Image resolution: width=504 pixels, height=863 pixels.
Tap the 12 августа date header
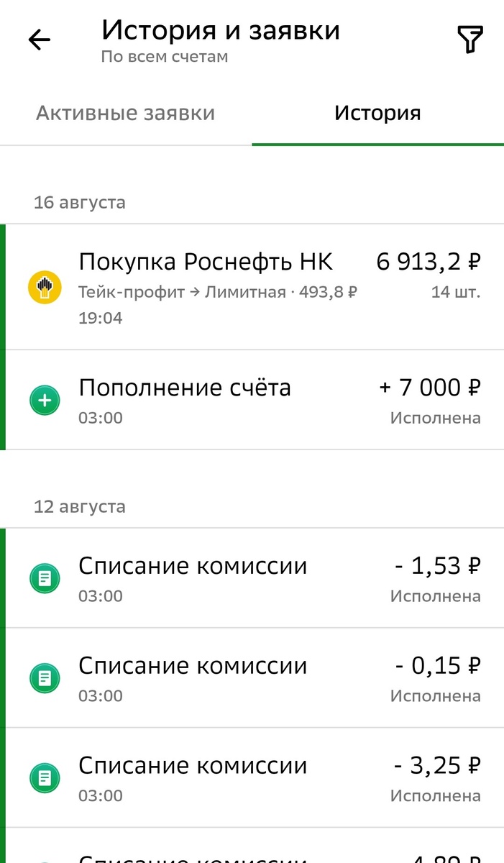point(79,506)
